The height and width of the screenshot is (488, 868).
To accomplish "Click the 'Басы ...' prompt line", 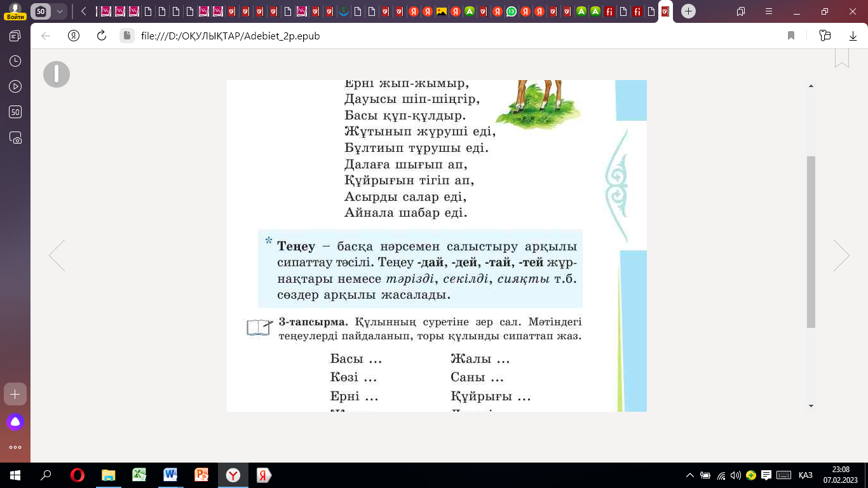I will coord(356,360).
